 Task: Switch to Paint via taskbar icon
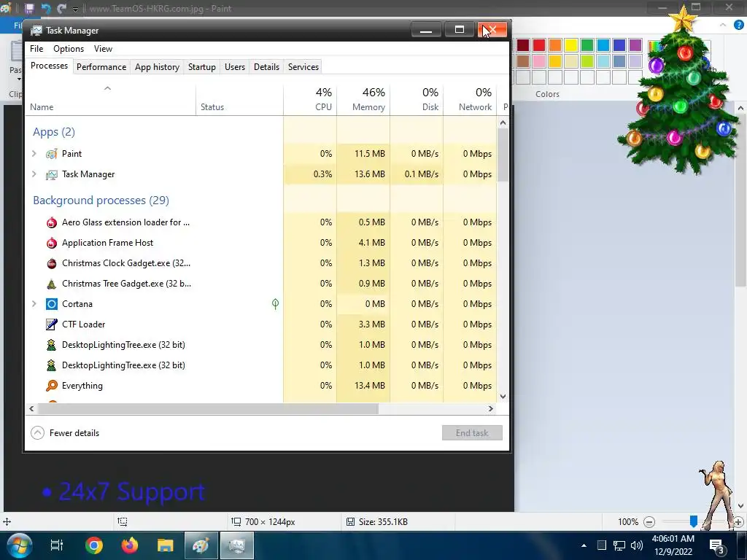tap(201, 545)
